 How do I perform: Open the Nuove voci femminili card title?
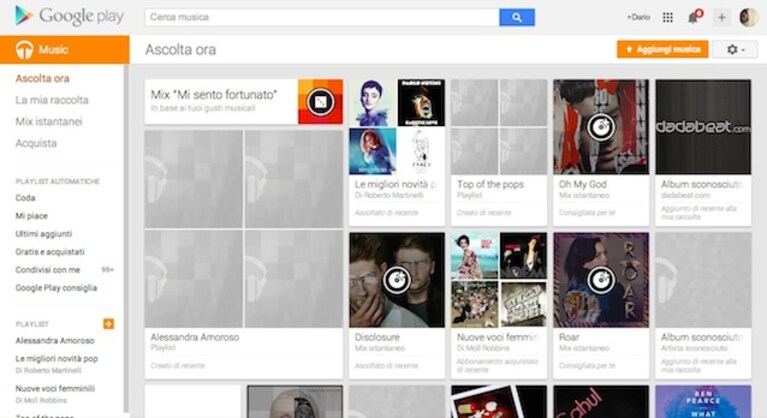coord(498,337)
